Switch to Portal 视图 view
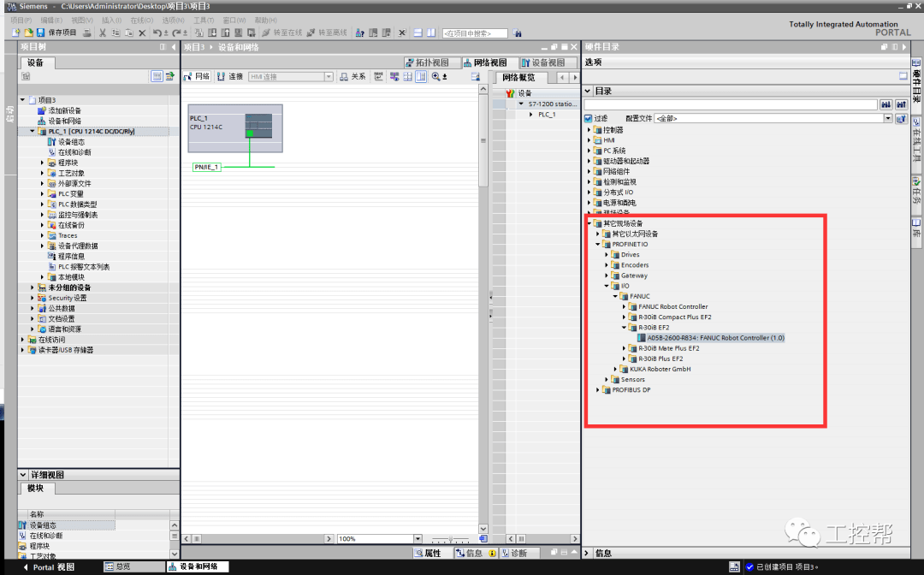The width and height of the screenshot is (924, 575). (49, 567)
